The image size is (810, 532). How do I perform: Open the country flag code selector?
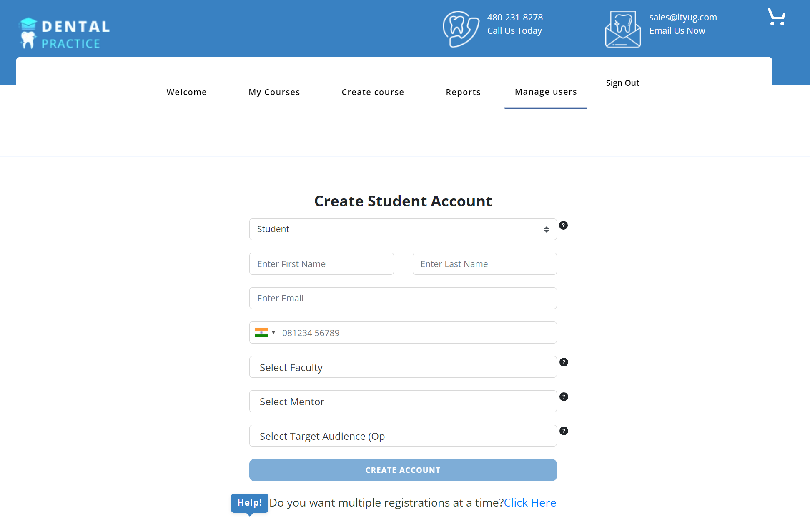pyautogui.click(x=265, y=333)
